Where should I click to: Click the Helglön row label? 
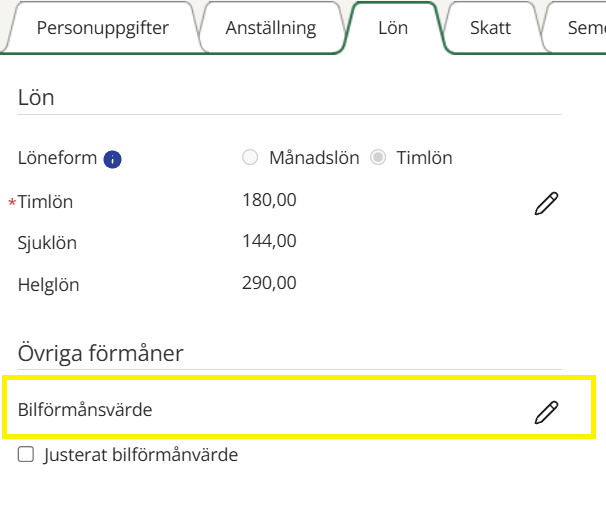point(48,285)
